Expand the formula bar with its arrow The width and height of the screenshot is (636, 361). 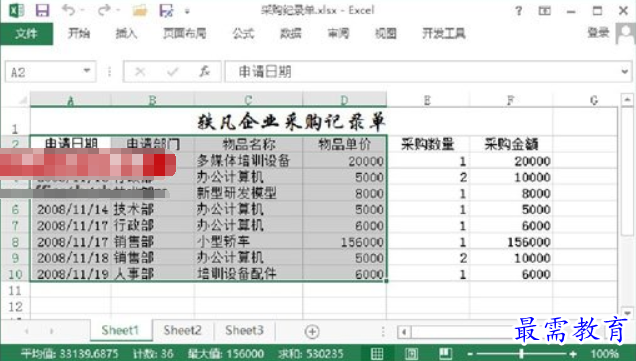click(x=625, y=72)
